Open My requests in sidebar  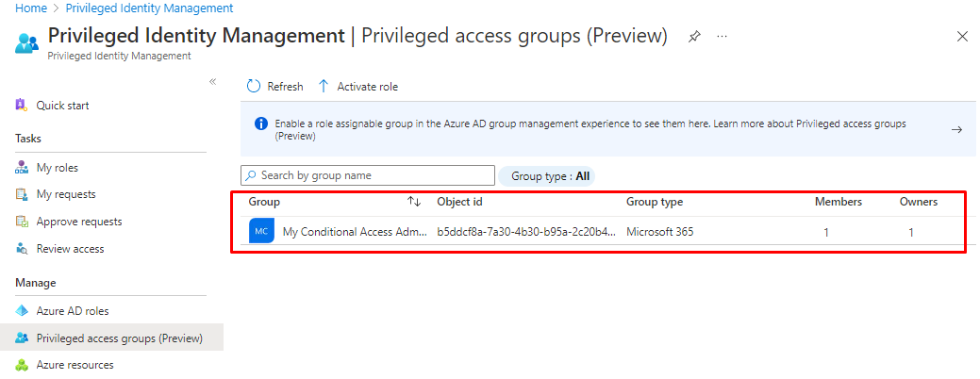click(x=65, y=194)
